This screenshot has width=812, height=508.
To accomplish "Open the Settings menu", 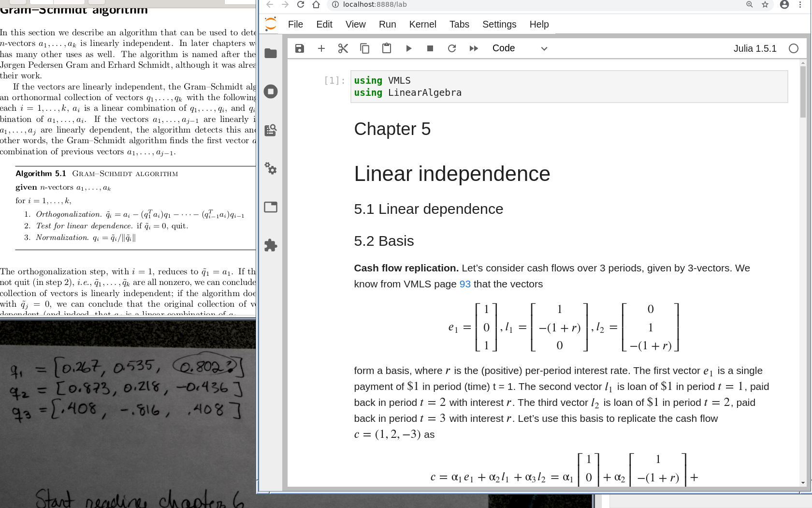I will [x=499, y=24].
